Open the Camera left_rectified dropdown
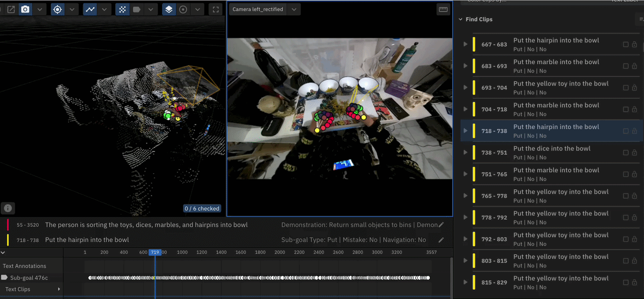The image size is (644, 299). click(294, 9)
